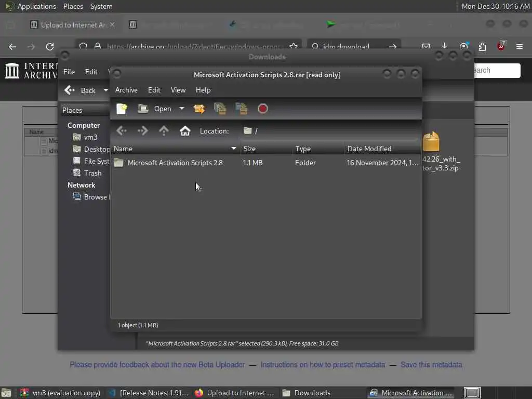Open an archive using the Open button

[x=154, y=109]
